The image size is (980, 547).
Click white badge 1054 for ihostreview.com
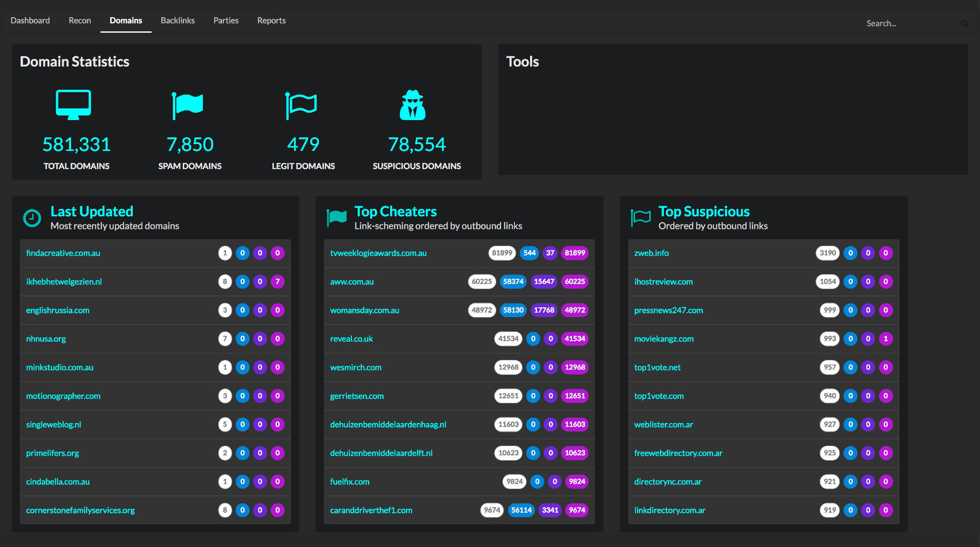tap(828, 282)
